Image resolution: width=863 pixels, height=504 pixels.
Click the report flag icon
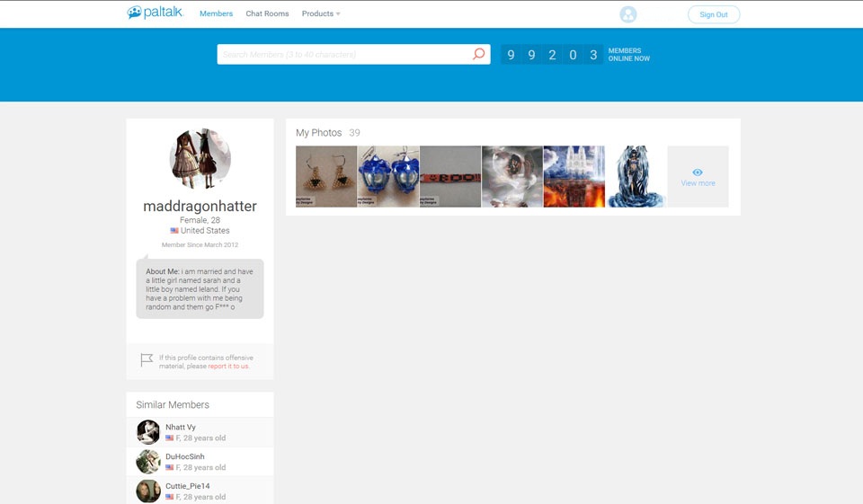147,360
